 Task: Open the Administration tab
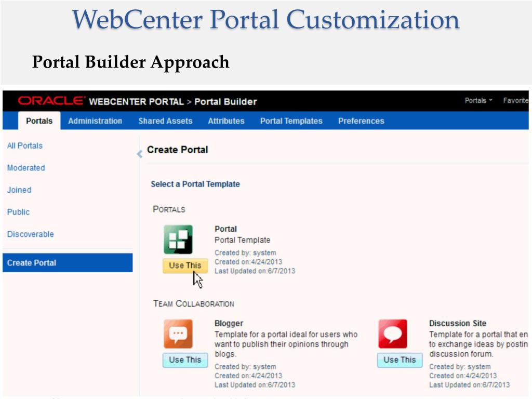tap(95, 121)
